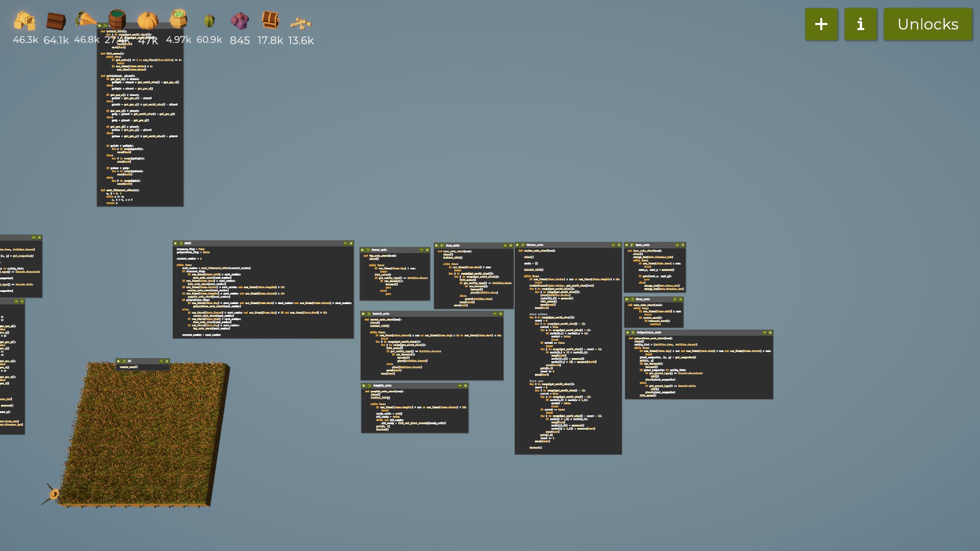
Task: Click the hay bale resource icon
Action: click(x=24, y=21)
